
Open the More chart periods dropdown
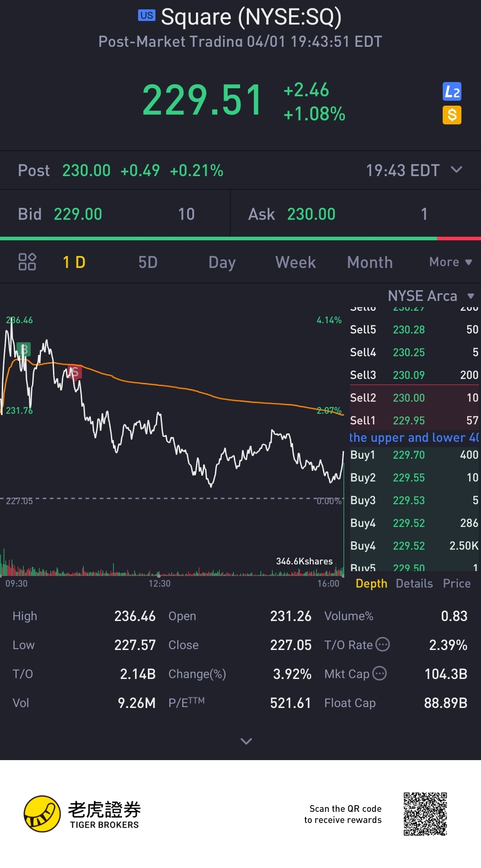(x=451, y=262)
